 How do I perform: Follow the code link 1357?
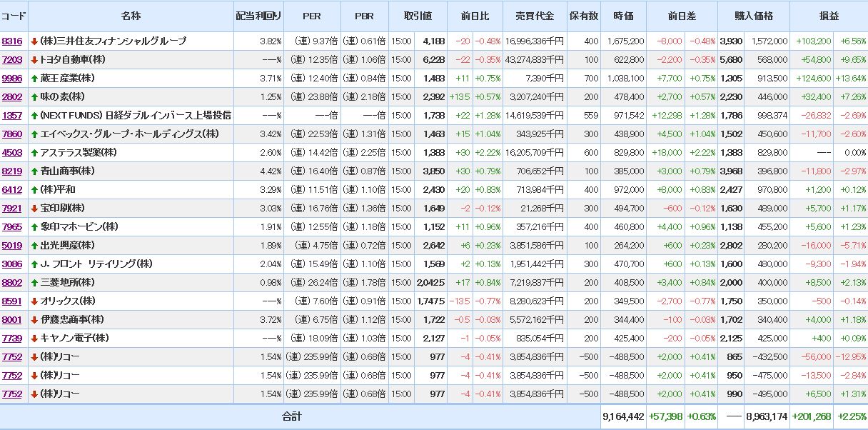[12, 116]
